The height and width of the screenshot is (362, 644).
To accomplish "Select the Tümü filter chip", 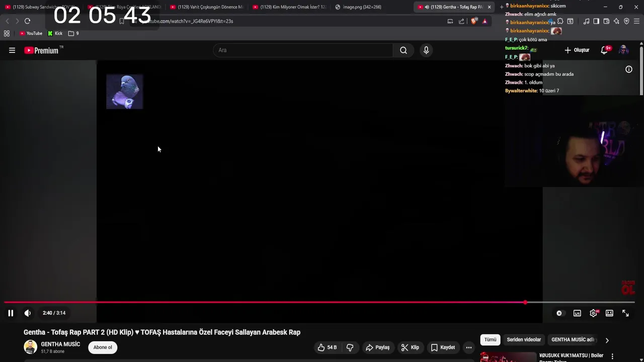I will click(490, 340).
